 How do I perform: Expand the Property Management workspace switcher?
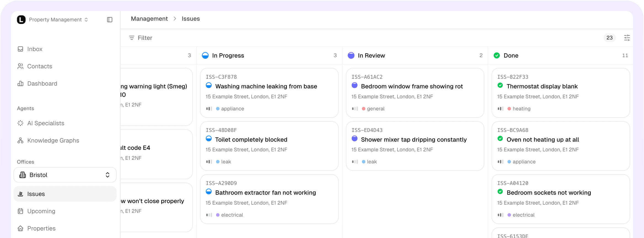click(x=58, y=20)
